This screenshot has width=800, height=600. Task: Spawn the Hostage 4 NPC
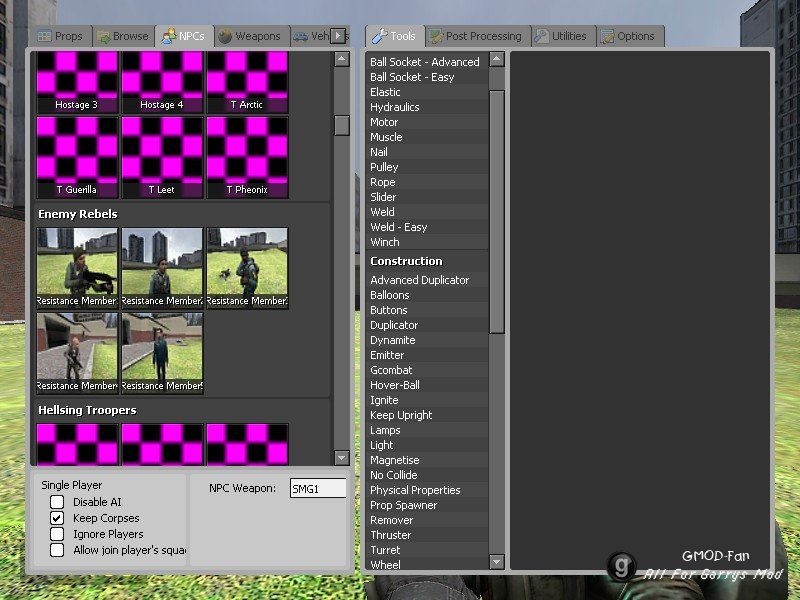(162, 82)
